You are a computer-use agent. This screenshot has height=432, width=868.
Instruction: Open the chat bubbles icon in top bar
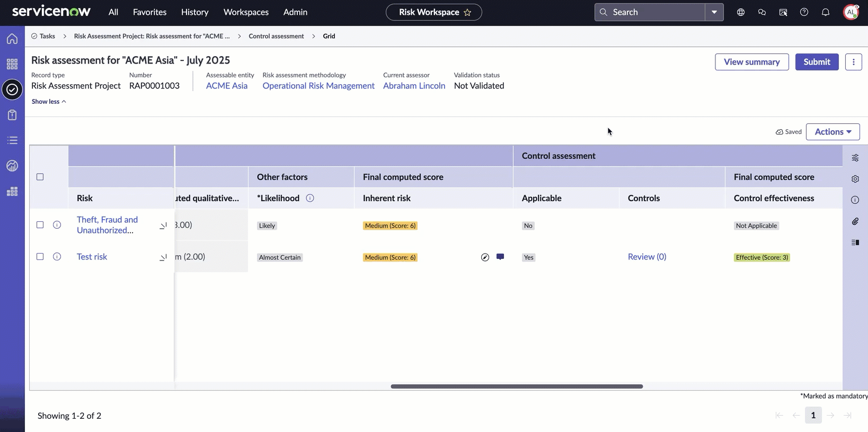(762, 12)
